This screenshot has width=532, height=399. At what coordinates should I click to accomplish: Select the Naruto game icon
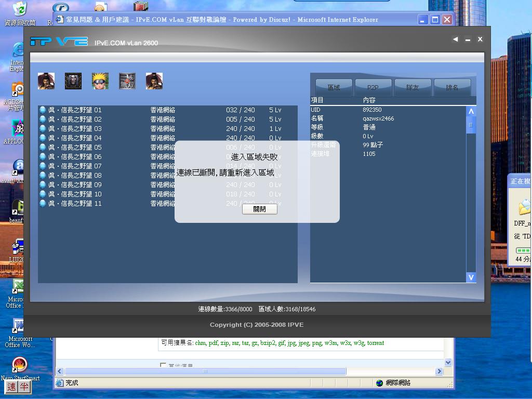click(x=100, y=81)
